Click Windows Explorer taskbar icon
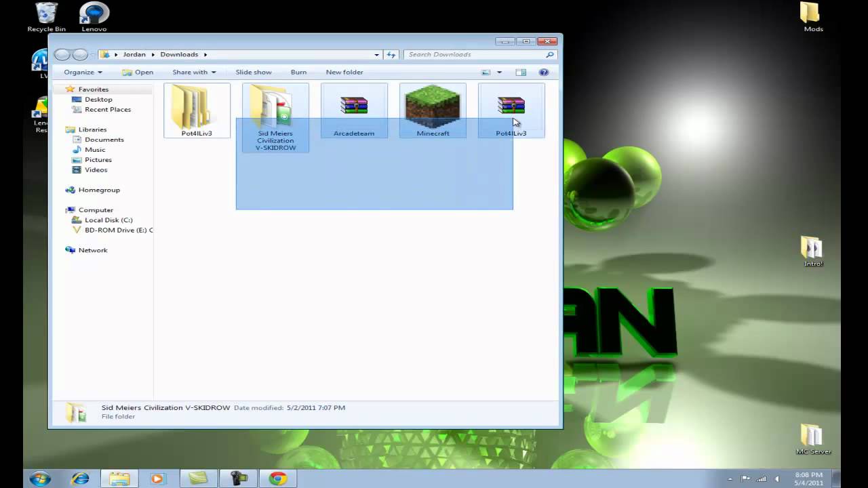This screenshot has width=868, height=488. (x=119, y=479)
